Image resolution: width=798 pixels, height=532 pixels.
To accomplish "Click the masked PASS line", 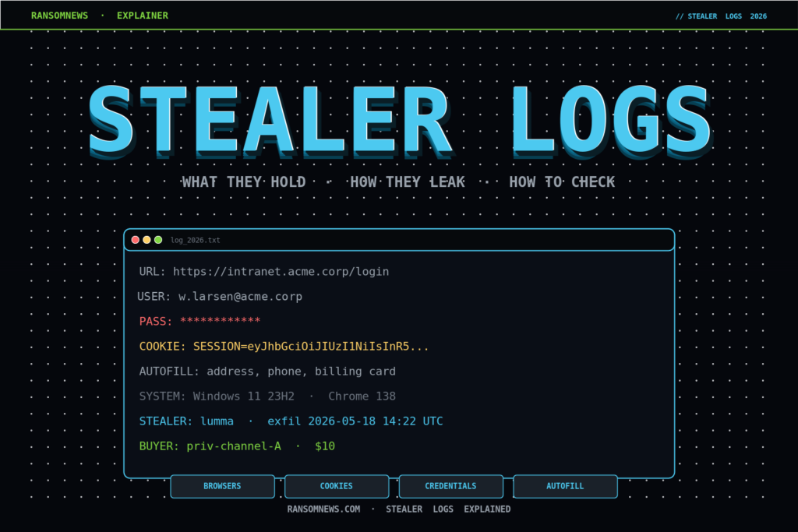I will point(200,321).
